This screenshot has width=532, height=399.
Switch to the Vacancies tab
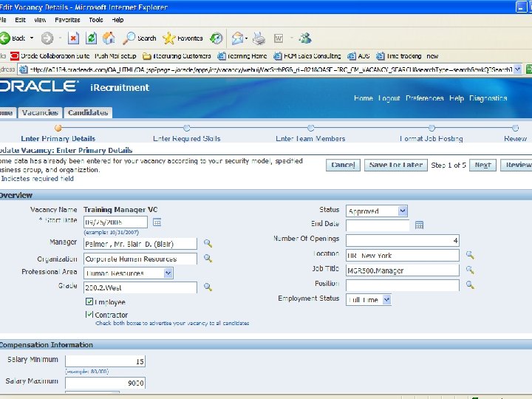click(40, 112)
